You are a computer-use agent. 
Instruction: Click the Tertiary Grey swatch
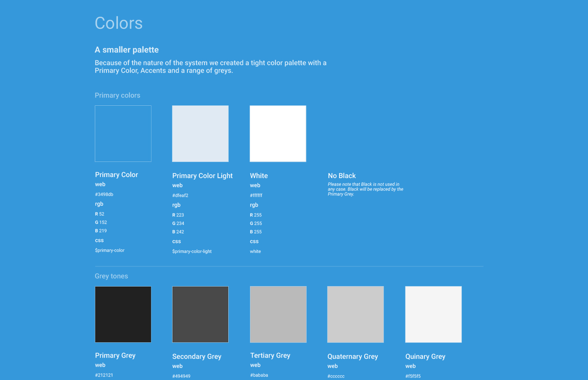[278, 315]
